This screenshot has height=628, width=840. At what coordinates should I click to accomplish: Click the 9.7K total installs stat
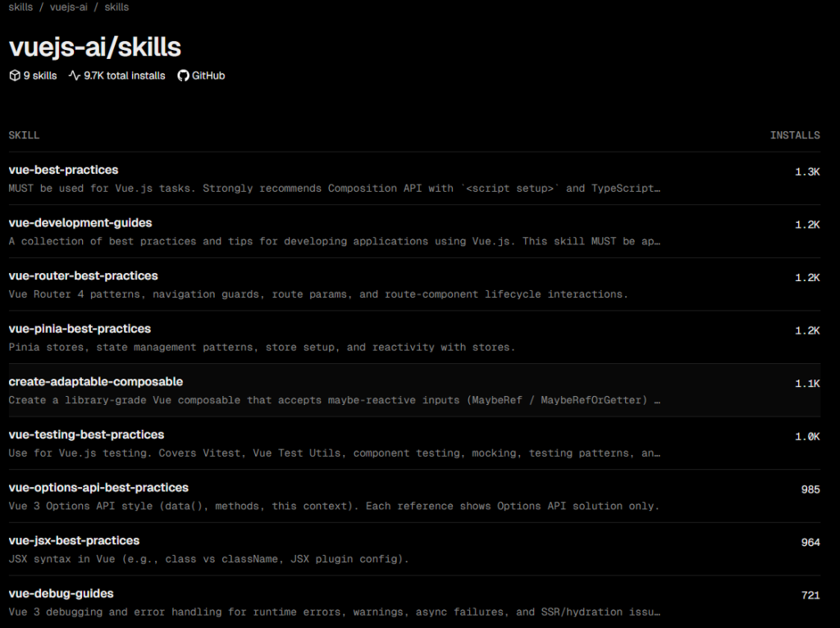(x=124, y=75)
